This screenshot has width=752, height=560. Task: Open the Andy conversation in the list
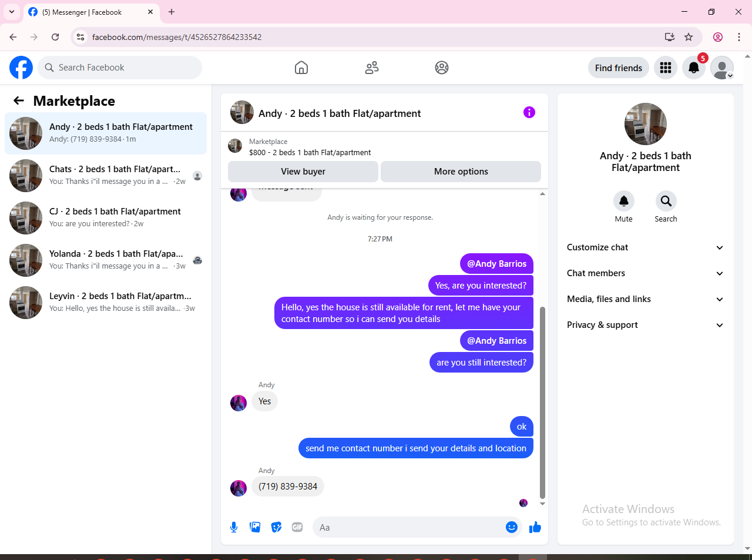click(x=106, y=133)
